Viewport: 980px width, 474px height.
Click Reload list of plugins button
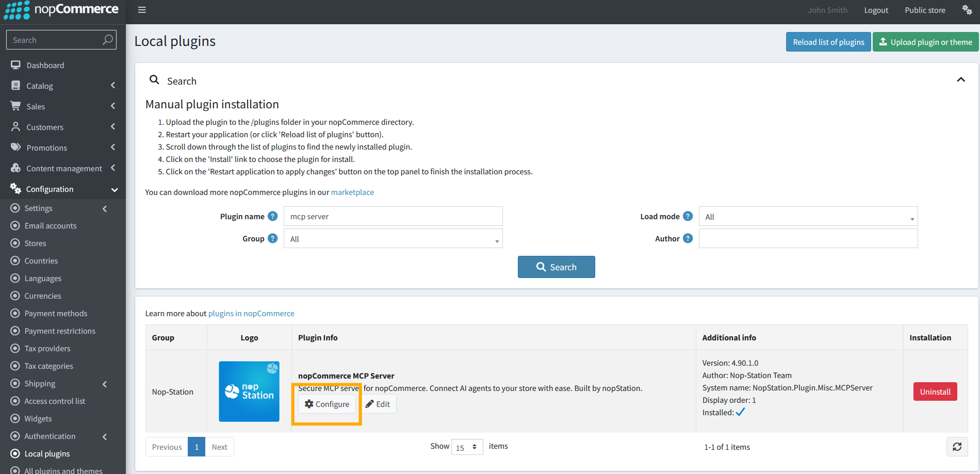[828, 42]
